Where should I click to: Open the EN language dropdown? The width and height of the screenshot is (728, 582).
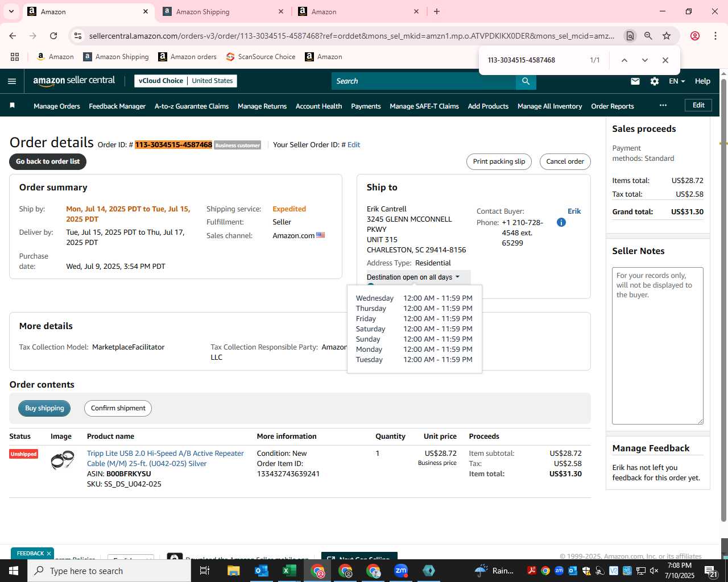[x=677, y=81]
